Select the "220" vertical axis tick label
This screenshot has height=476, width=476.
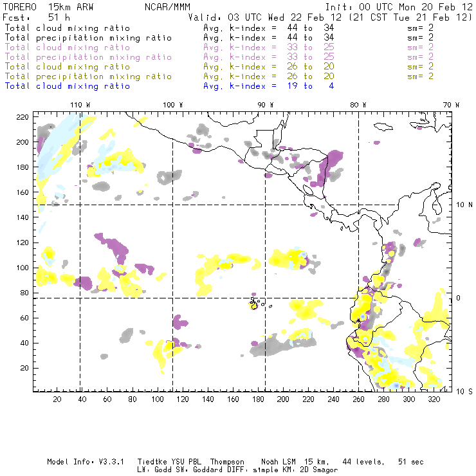23,117
